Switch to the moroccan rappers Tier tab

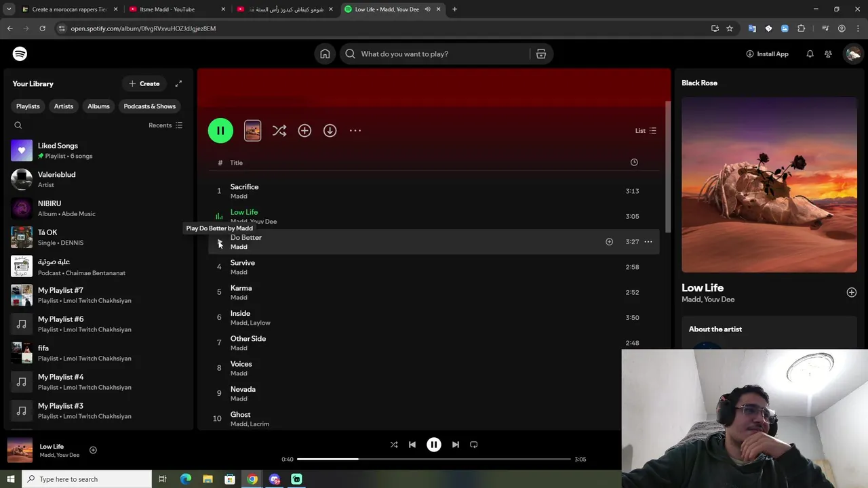pyautogui.click(x=69, y=9)
